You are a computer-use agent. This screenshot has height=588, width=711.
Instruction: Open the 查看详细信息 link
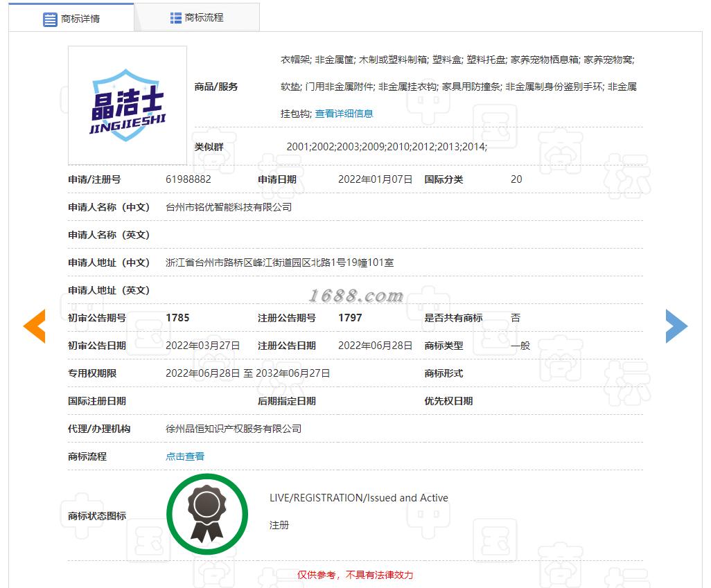pos(344,114)
